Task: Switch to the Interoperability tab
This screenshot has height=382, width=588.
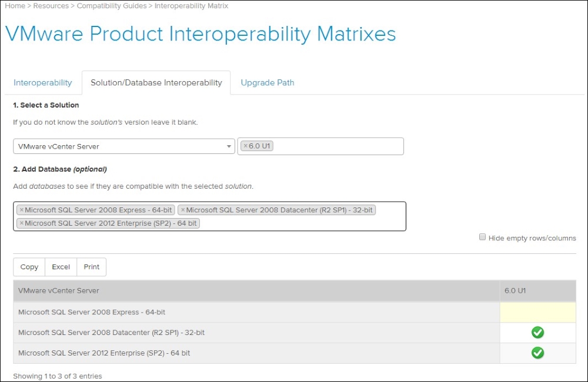Action: 43,82
